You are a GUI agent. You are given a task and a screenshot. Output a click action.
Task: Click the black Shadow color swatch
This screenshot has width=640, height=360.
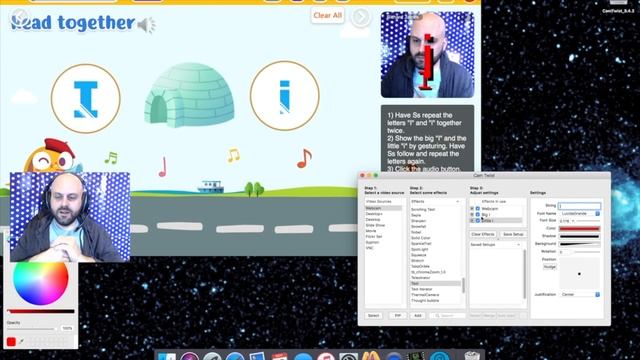580,236
